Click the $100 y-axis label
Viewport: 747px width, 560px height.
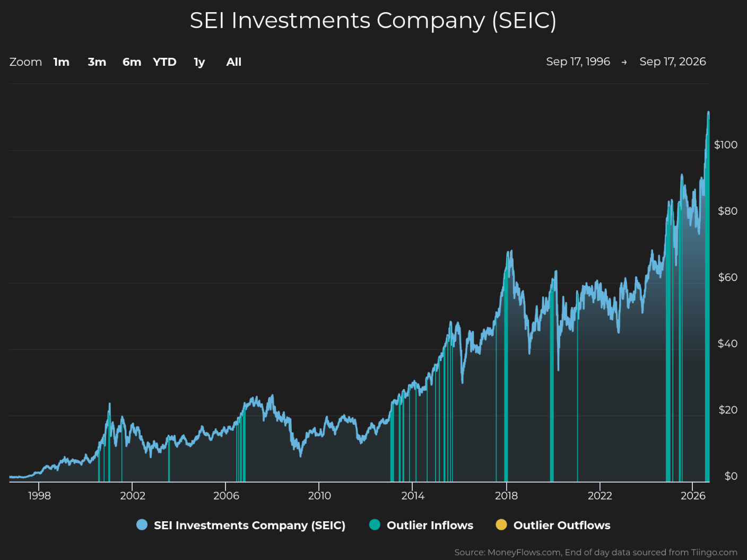click(726, 145)
